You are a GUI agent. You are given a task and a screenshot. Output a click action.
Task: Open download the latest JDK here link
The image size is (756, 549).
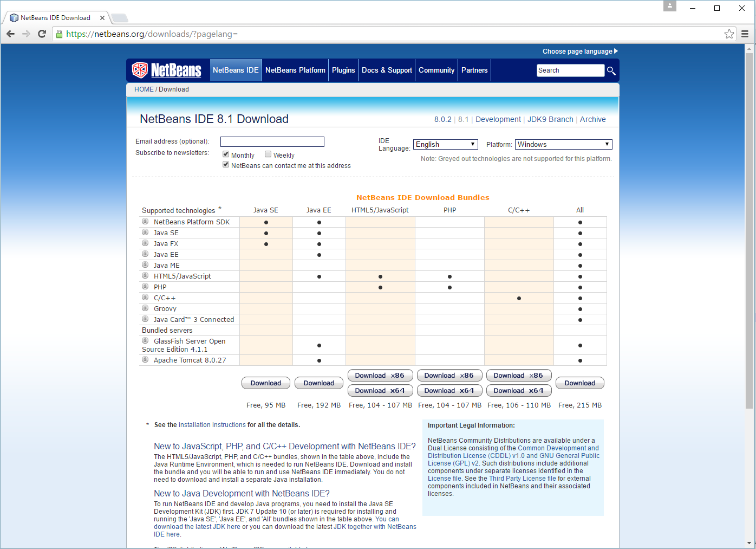[197, 527]
